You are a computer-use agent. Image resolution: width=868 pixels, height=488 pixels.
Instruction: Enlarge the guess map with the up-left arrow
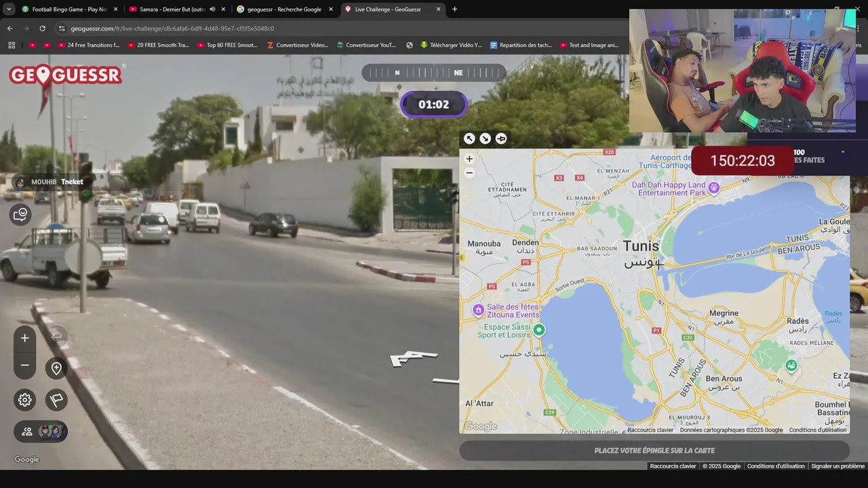coord(469,138)
